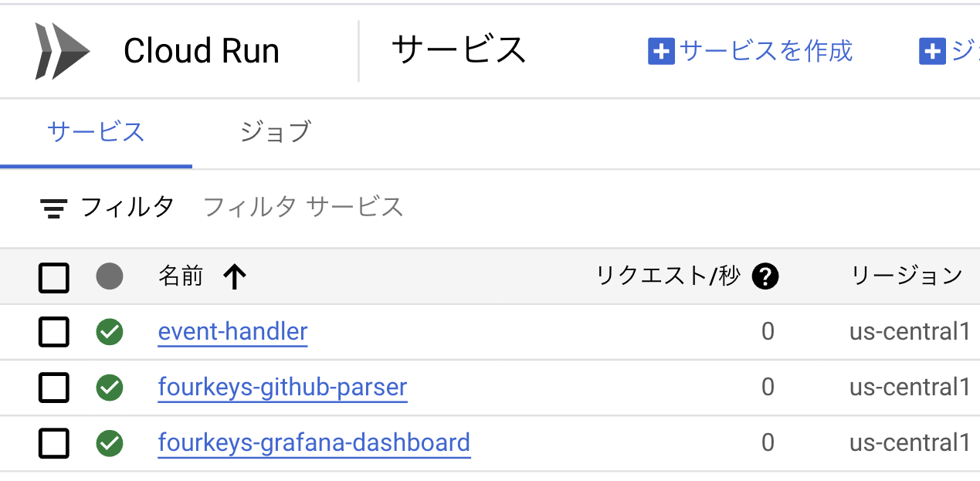Click the green status icon for event-handler
The image size is (980, 481).
[109, 331]
